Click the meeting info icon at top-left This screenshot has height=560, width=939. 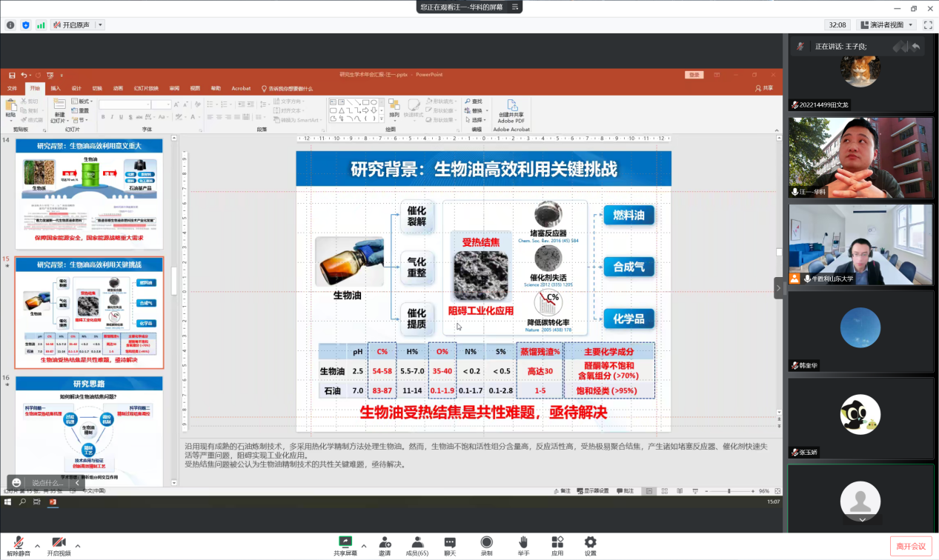pyautogui.click(x=11, y=24)
